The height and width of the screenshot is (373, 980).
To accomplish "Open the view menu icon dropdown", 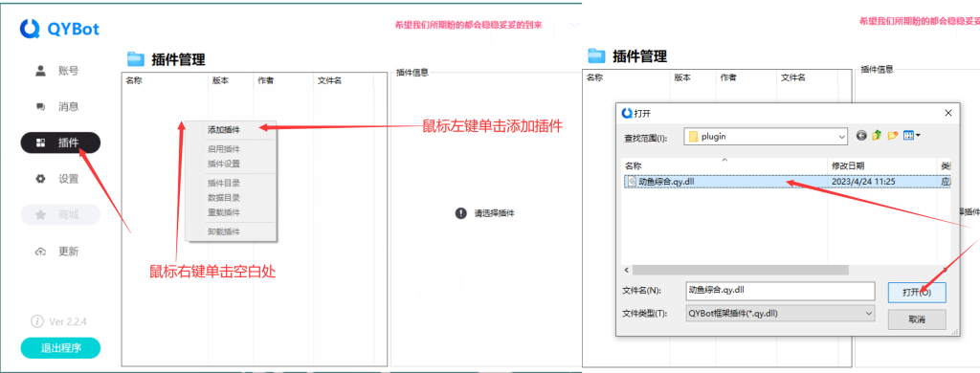I will pos(911,135).
